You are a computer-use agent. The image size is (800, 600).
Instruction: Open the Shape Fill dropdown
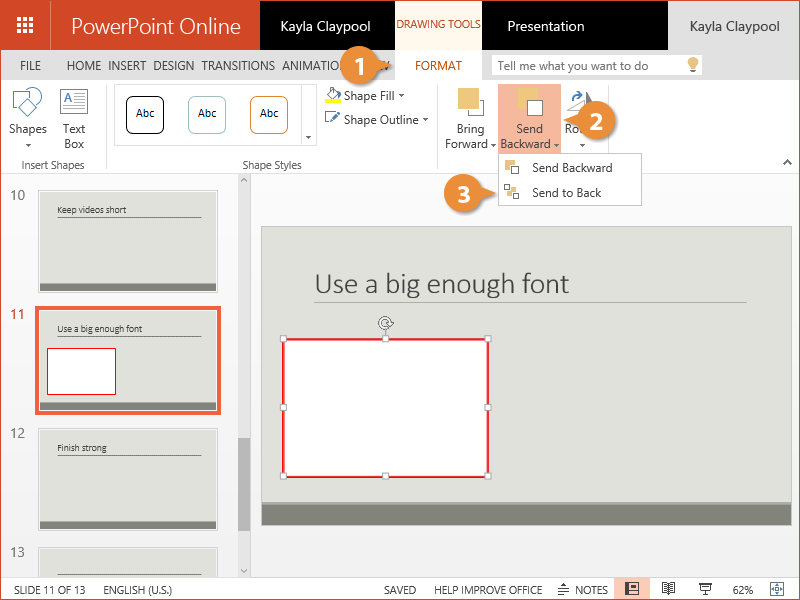[x=367, y=96]
